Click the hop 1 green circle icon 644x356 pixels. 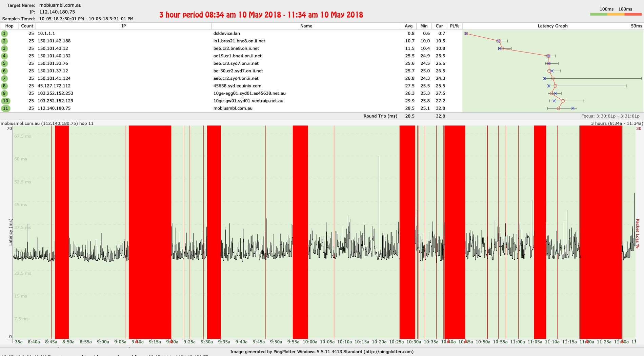point(4,34)
